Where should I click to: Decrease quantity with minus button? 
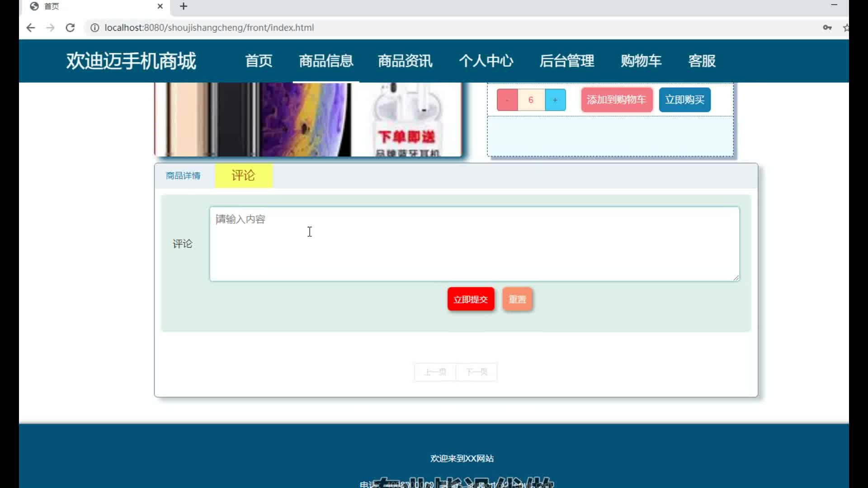[x=507, y=100]
